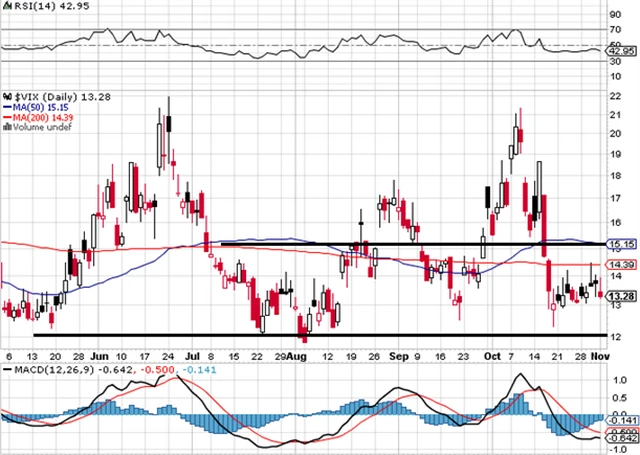Click the red -0.500 signal value tag
The image size is (640, 455).
tap(622, 430)
